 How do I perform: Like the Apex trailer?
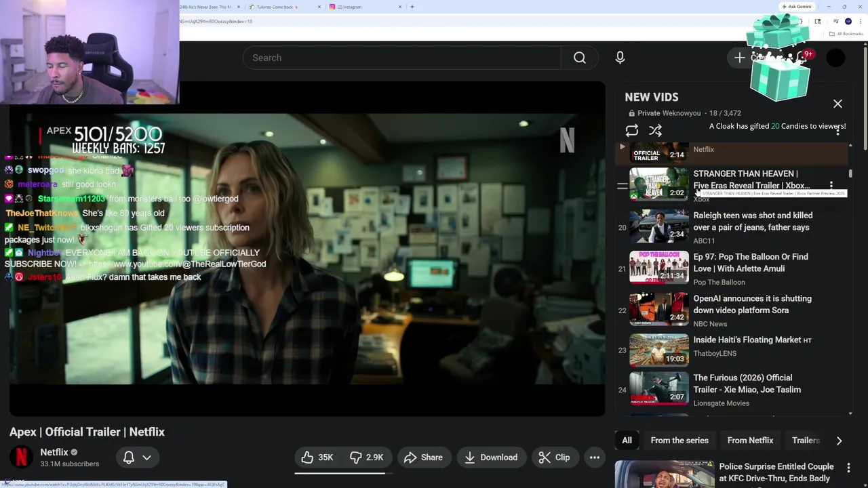click(317, 457)
